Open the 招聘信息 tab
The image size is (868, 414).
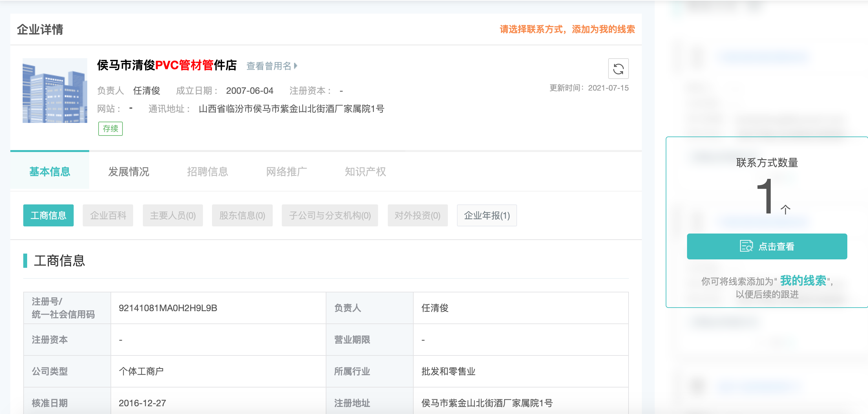tap(207, 172)
